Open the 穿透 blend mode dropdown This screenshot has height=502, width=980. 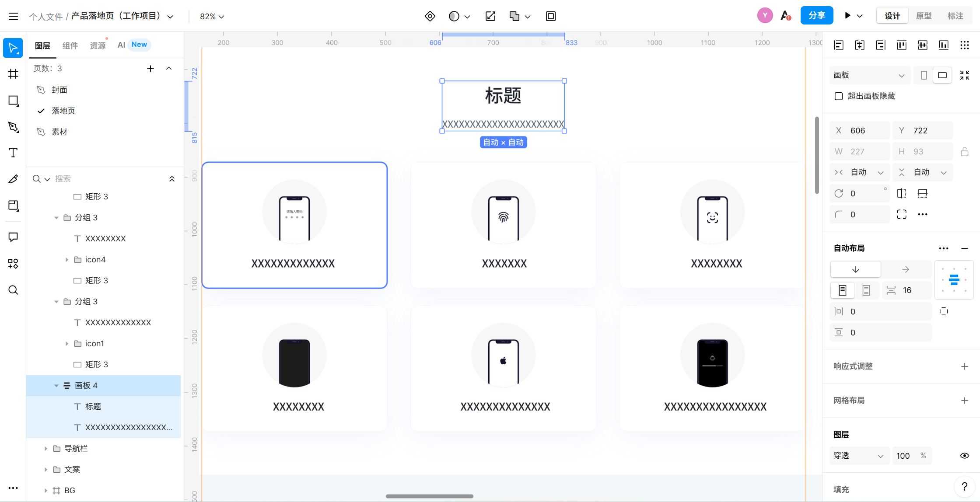pos(858,456)
